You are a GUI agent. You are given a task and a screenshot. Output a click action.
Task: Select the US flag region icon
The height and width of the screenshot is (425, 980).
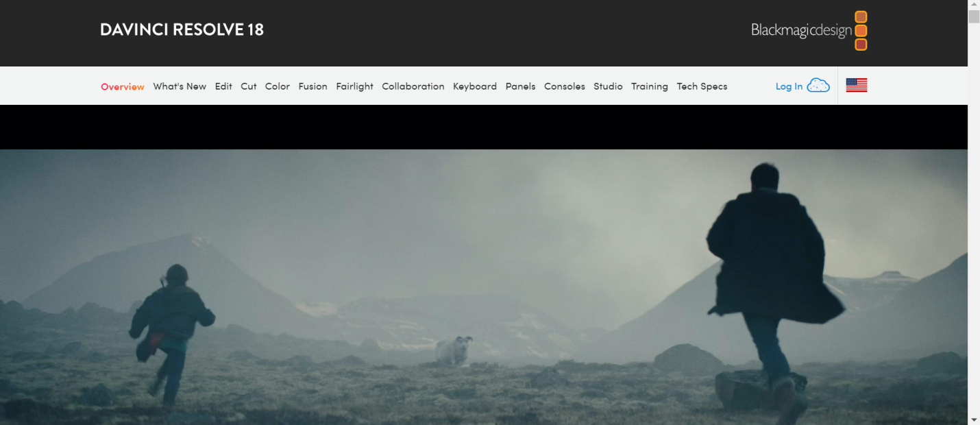tap(857, 86)
